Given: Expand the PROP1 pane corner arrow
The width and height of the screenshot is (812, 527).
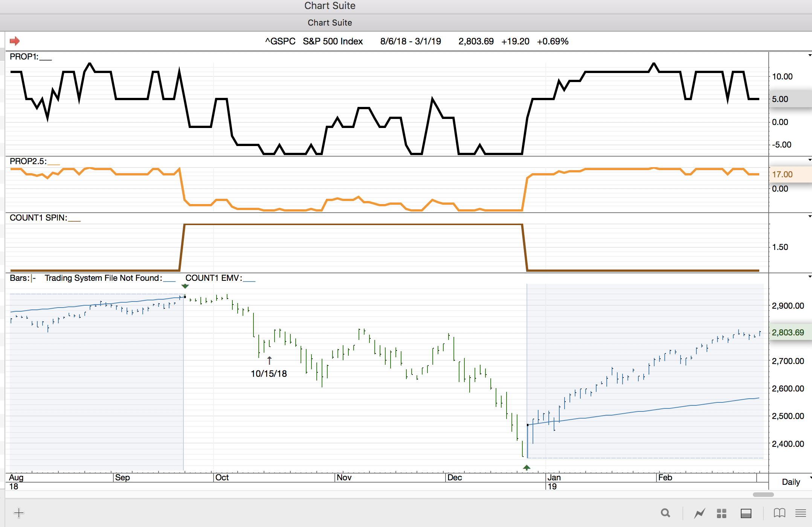Looking at the screenshot, I should click(809, 56).
